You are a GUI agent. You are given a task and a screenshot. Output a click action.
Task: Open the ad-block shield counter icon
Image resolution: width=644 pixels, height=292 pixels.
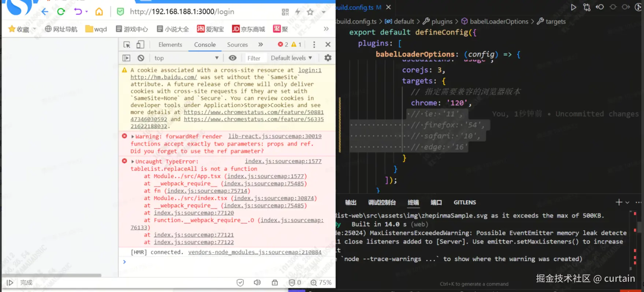[295, 282]
